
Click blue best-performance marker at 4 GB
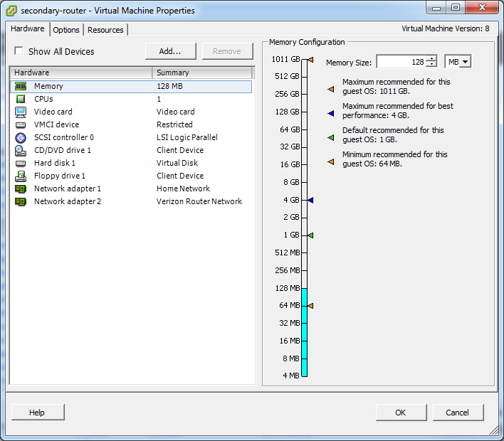(310, 201)
